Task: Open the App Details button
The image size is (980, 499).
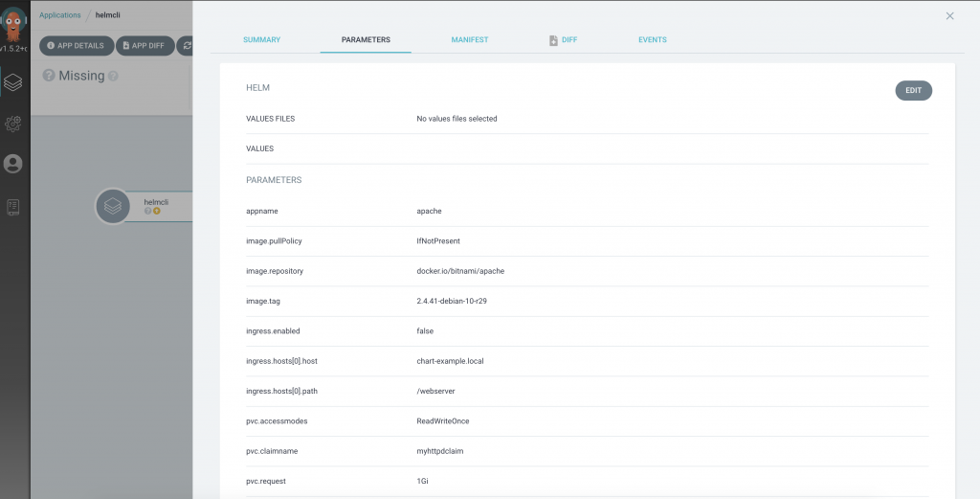Action: (x=77, y=46)
